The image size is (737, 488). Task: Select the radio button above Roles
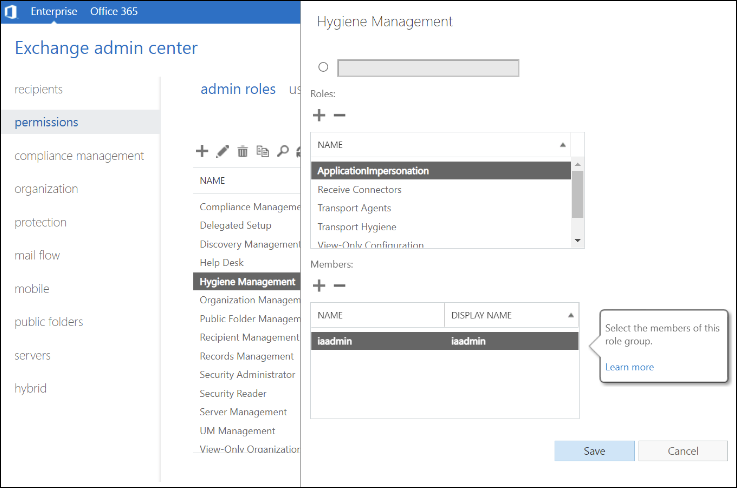click(x=323, y=68)
